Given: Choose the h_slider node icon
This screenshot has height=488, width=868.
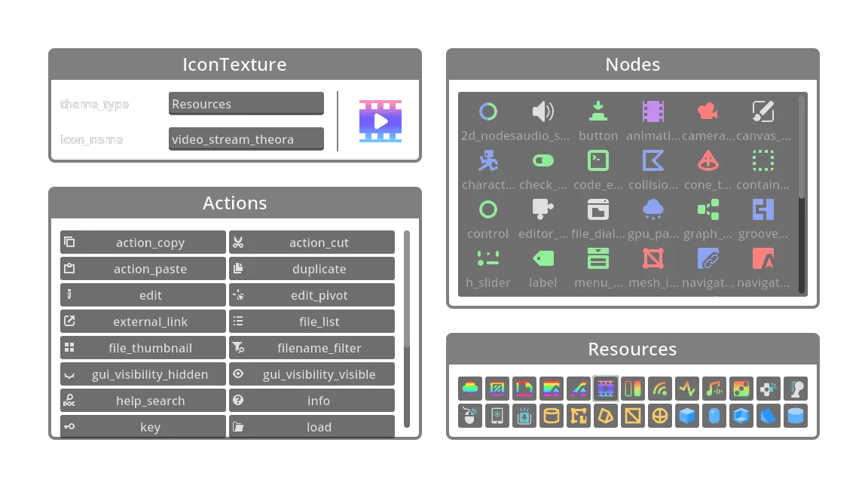Looking at the screenshot, I should [487, 259].
